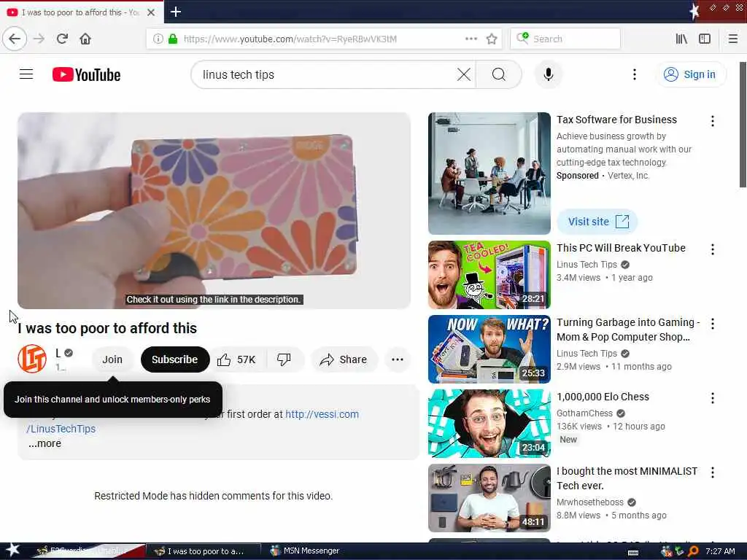The image size is (747, 560).
Task: Open options menu for Tax Software ad
Action: pyautogui.click(x=712, y=121)
